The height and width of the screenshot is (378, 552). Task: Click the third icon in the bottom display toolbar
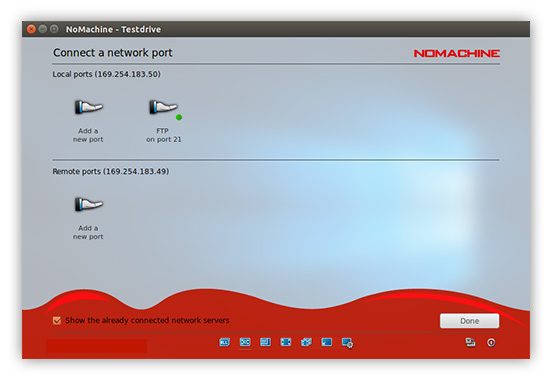(265, 342)
